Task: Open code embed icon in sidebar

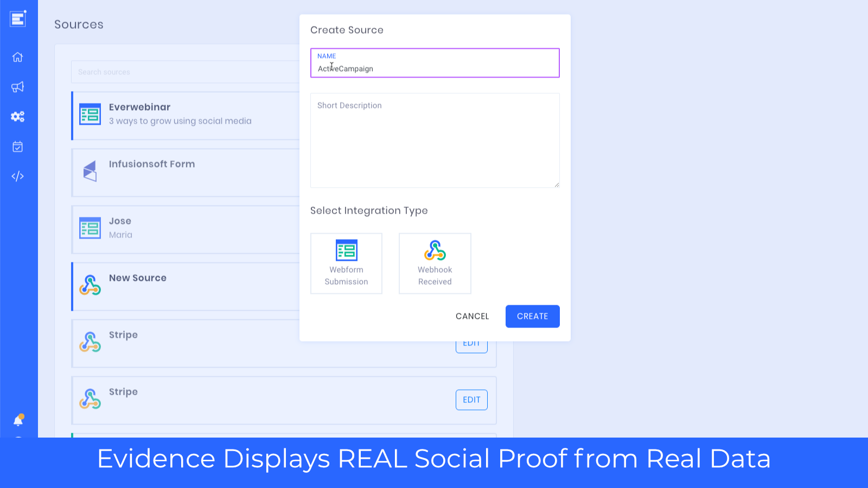Action: point(18,176)
